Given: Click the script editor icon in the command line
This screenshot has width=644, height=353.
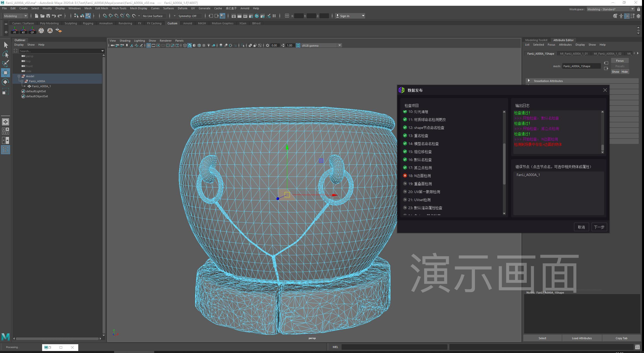Looking at the screenshot, I should [637, 347].
